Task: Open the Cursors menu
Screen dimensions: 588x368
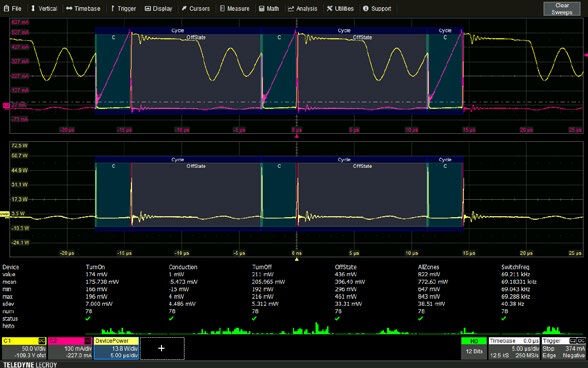Action: (x=195, y=8)
